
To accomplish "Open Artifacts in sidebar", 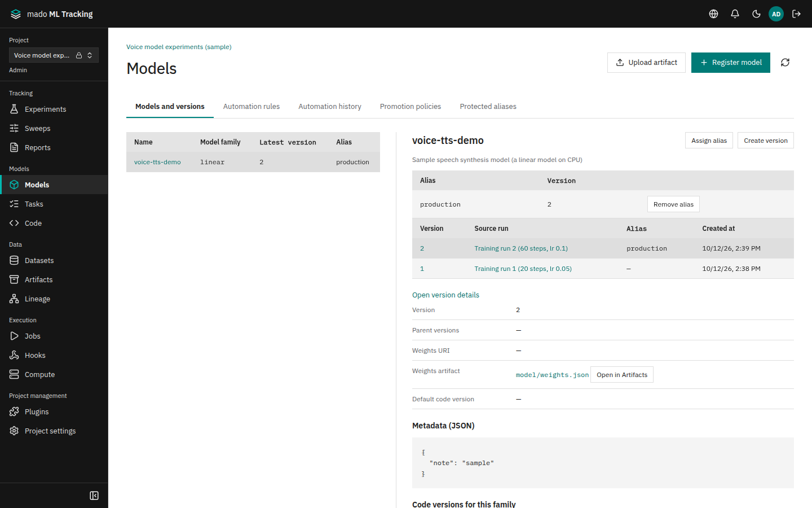I will click(x=54, y=280).
